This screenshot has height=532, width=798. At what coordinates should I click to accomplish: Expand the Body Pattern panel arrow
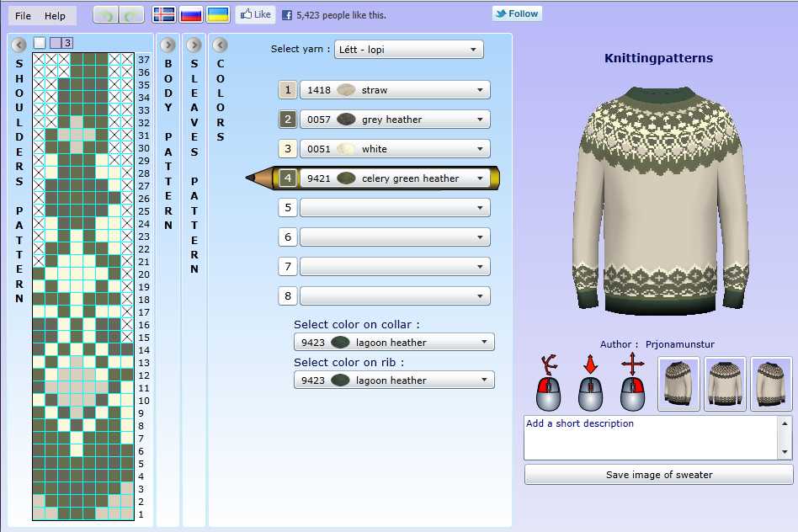168,45
